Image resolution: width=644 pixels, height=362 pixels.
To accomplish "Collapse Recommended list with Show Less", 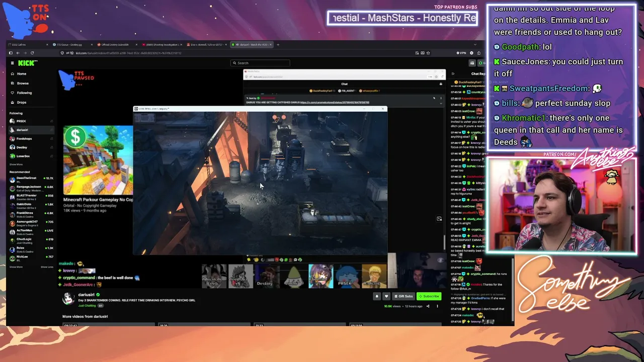I will [x=47, y=267].
